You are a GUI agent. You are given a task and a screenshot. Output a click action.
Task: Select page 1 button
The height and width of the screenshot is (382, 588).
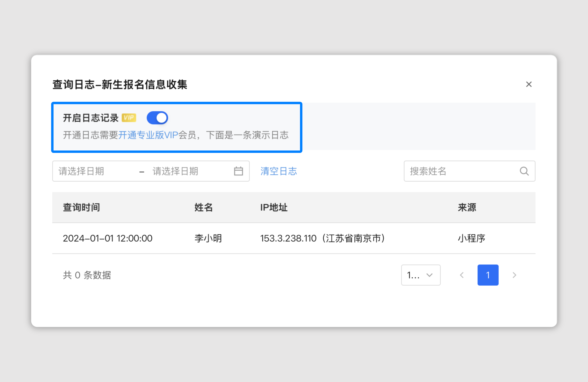coord(488,275)
